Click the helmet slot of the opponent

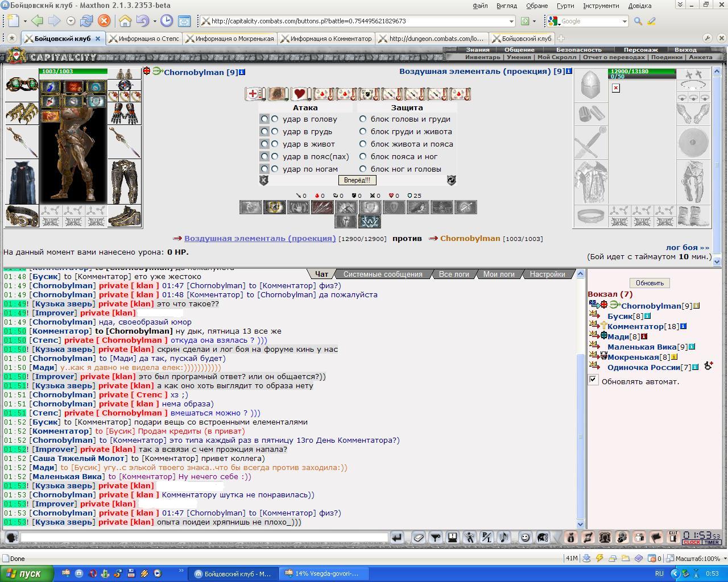(590, 85)
